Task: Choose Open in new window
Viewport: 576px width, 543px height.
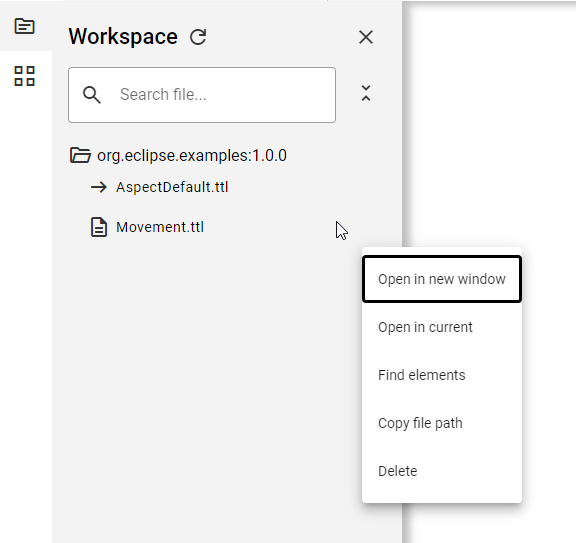Action: pyautogui.click(x=442, y=279)
